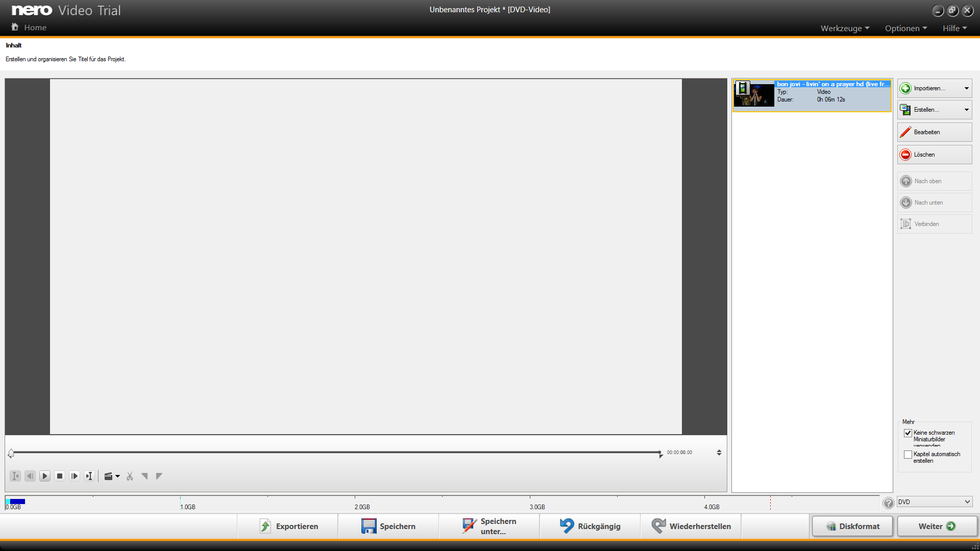Click the help question mark icon
The height and width of the screenshot is (551, 980).
click(x=889, y=503)
